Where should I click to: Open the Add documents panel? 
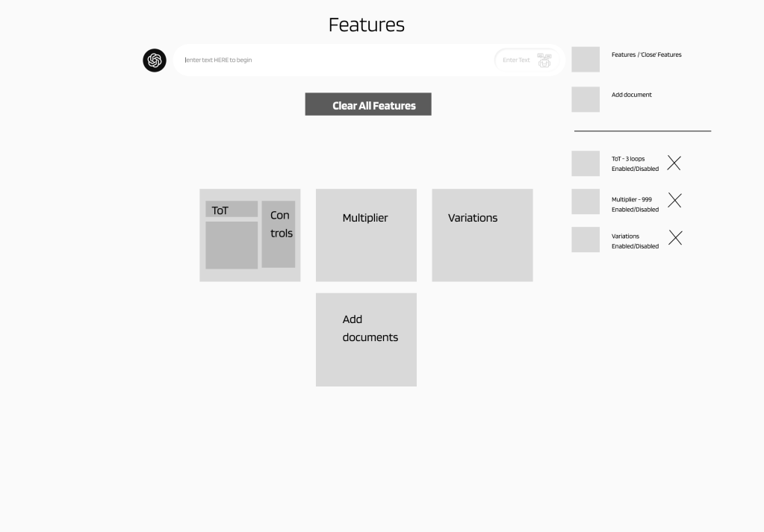pos(366,339)
